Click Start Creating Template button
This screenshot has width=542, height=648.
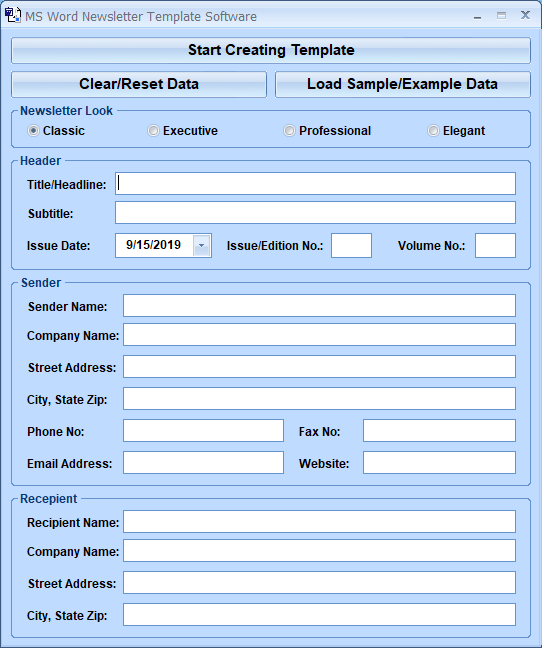(271, 50)
